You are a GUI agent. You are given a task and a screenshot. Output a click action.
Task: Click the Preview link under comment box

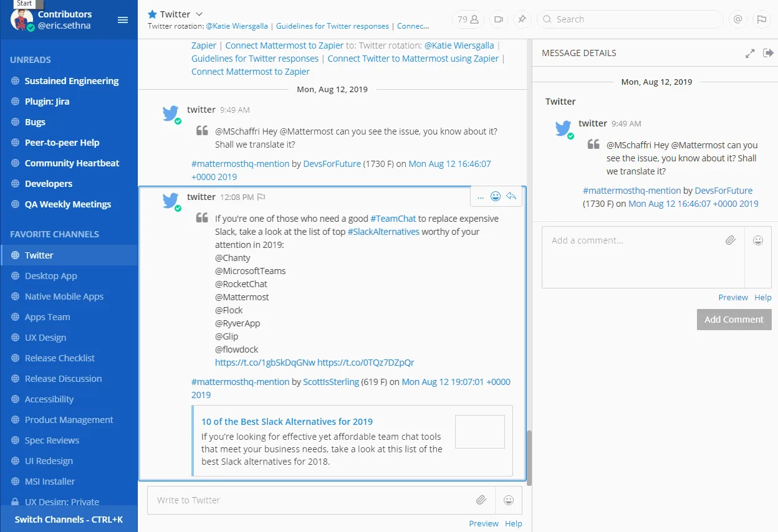(732, 298)
